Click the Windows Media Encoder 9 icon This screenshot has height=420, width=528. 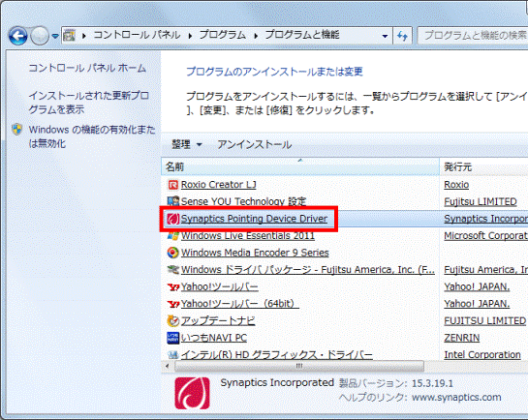172,253
